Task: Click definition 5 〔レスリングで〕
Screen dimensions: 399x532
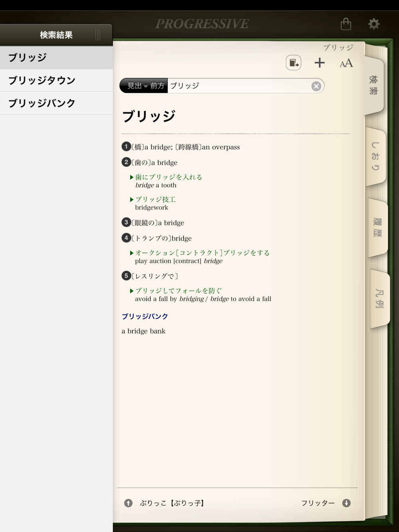Action: point(150,276)
